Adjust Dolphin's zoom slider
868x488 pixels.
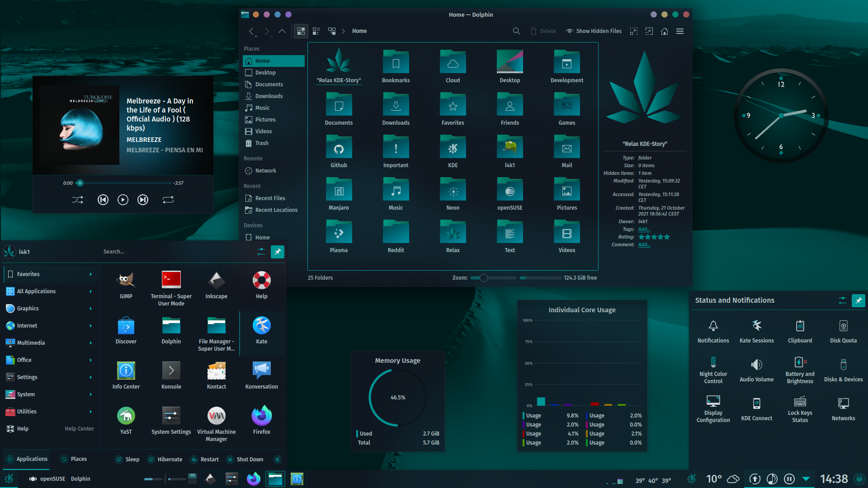[x=493, y=278]
